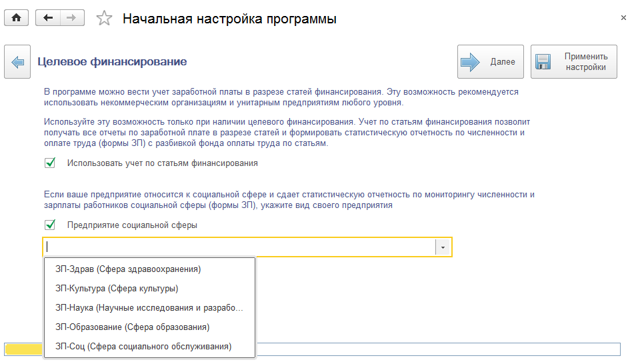This screenshot has height=364, width=636.
Task: Navigate forward with the right arrow
Action: [72, 18]
